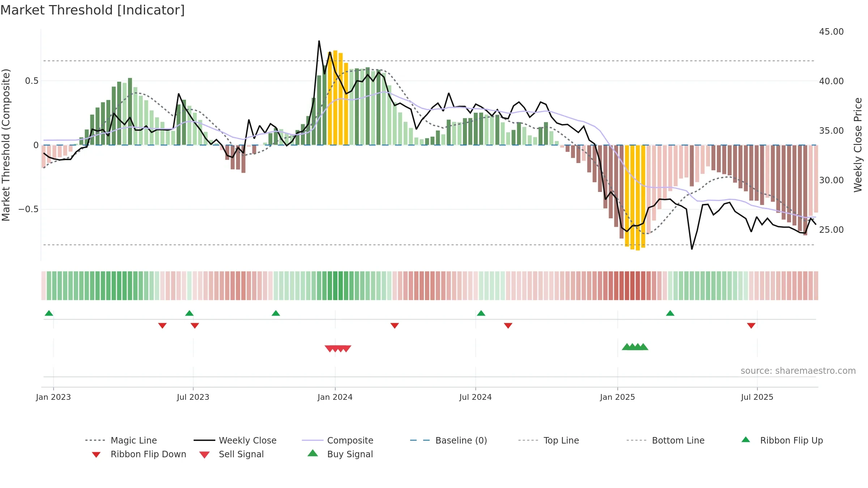Viewport: 868px width, 488px height.
Task: Click the red Ribbon Flip Down legend triangle
Action: (x=96, y=455)
